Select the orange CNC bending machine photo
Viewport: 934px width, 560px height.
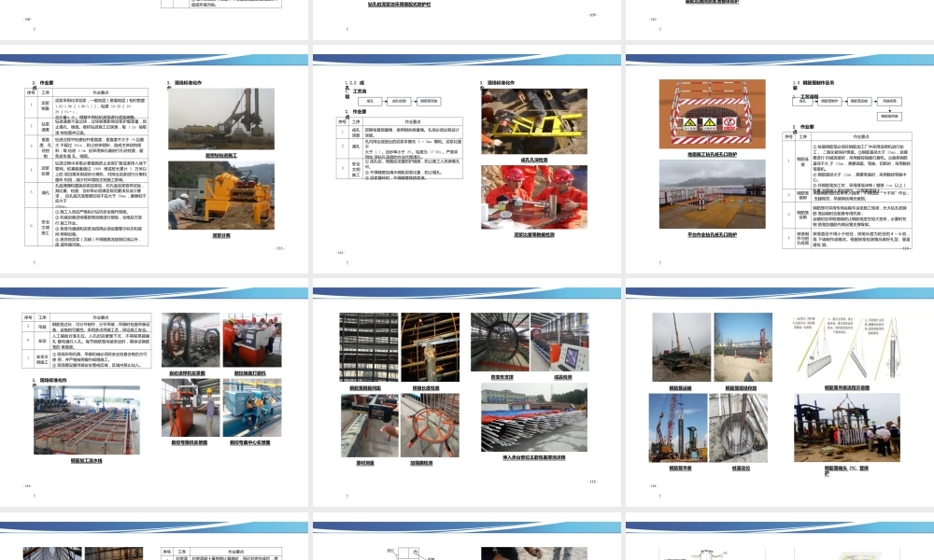[x=191, y=408]
